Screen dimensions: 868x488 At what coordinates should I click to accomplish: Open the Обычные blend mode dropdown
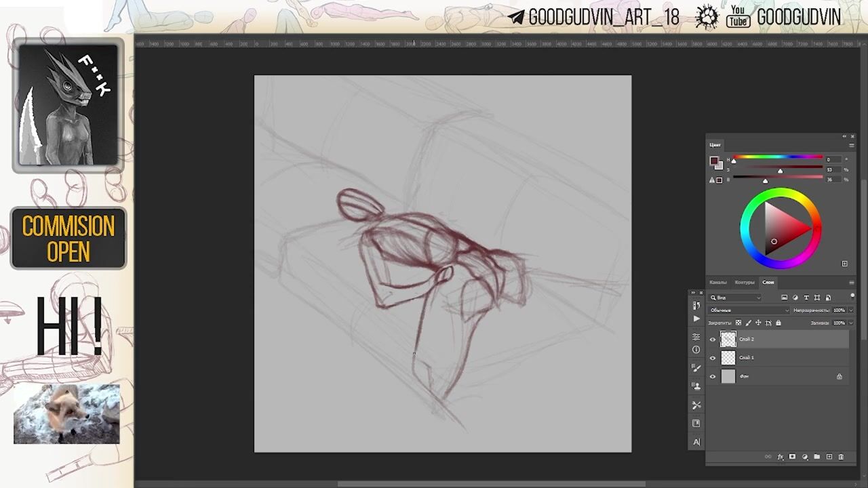pyautogui.click(x=749, y=310)
